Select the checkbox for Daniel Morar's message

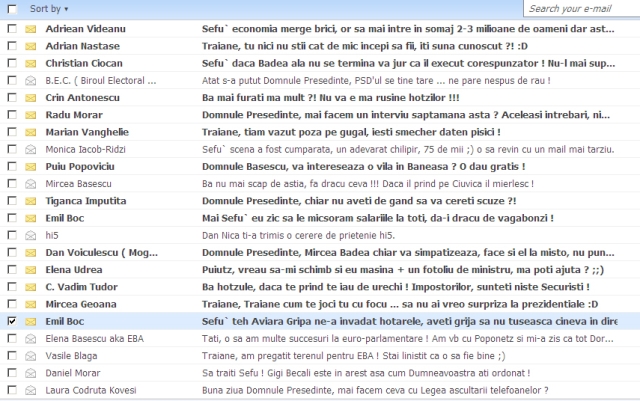point(11,372)
